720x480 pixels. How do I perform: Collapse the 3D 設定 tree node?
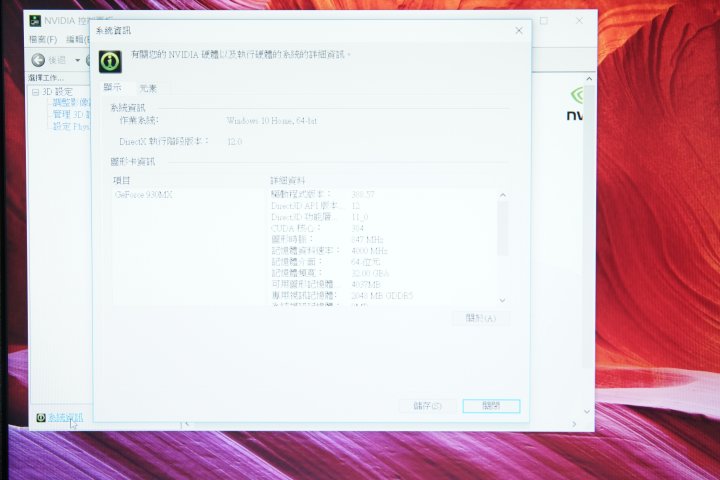tap(35, 92)
